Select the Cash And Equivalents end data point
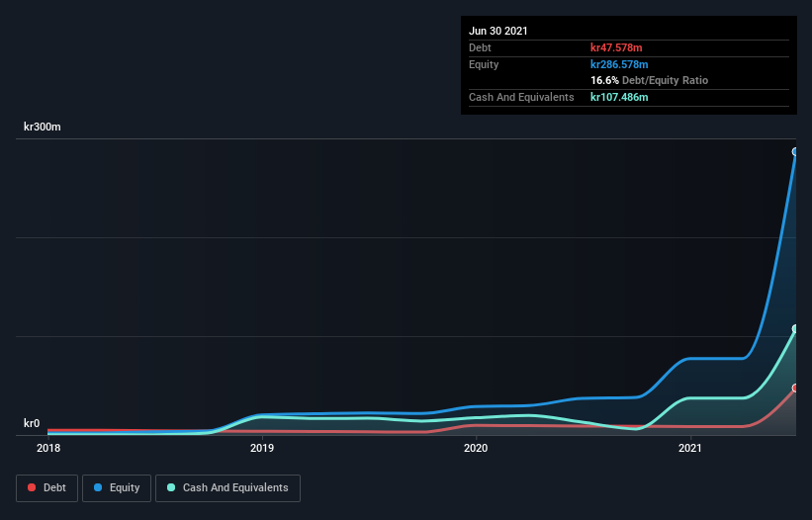 [795, 328]
